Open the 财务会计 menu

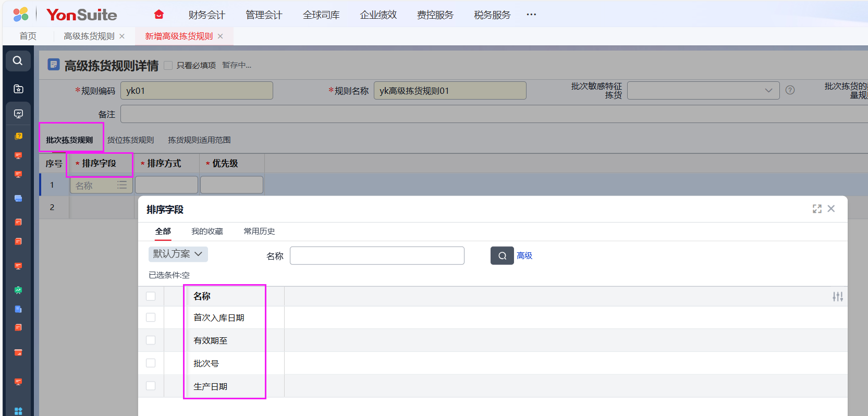click(x=206, y=15)
